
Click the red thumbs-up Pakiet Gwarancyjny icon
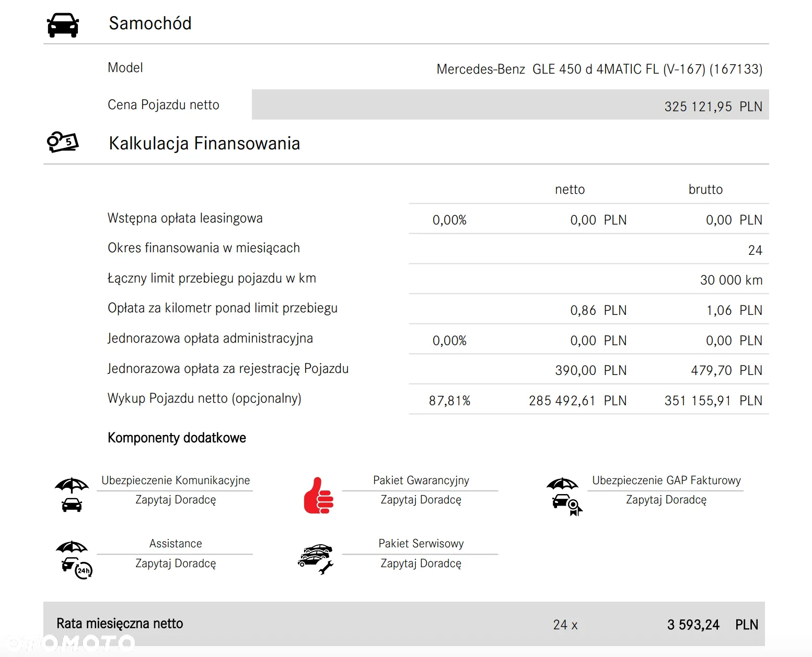(x=319, y=495)
